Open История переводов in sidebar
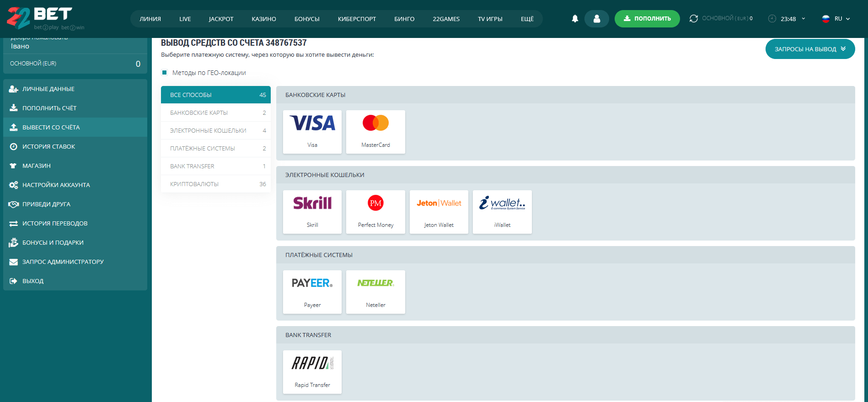Viewport: 868px width, 402px height. (75, 223)
